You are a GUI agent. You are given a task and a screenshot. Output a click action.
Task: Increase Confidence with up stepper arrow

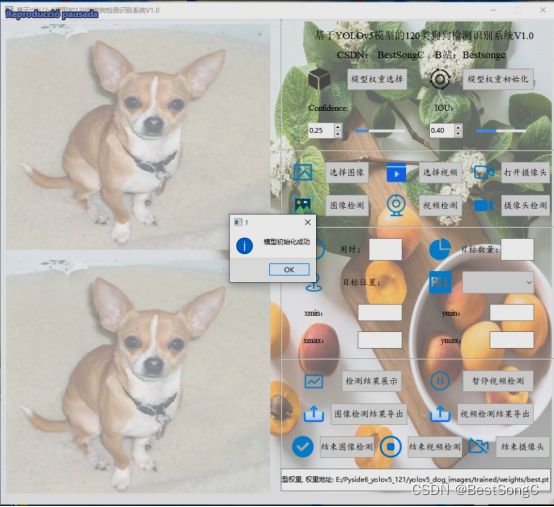pyautogui.click(x=338, y=127)
